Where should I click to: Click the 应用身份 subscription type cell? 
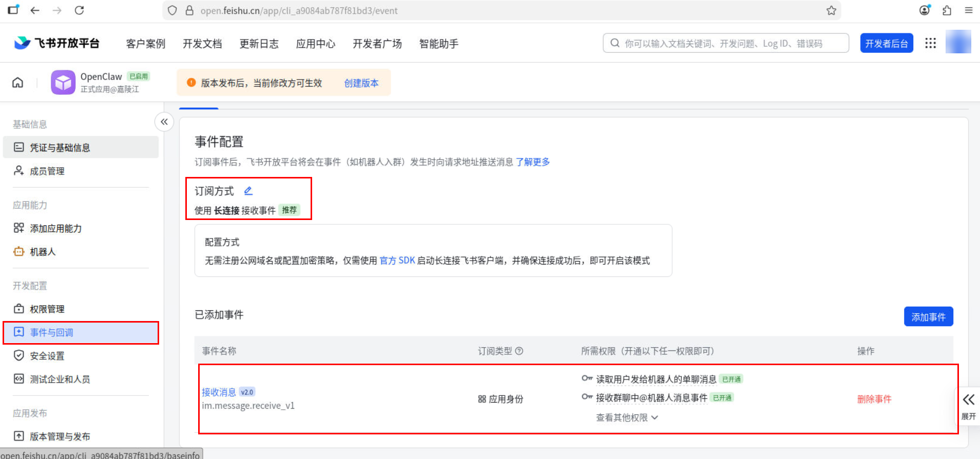pos(501,399)
